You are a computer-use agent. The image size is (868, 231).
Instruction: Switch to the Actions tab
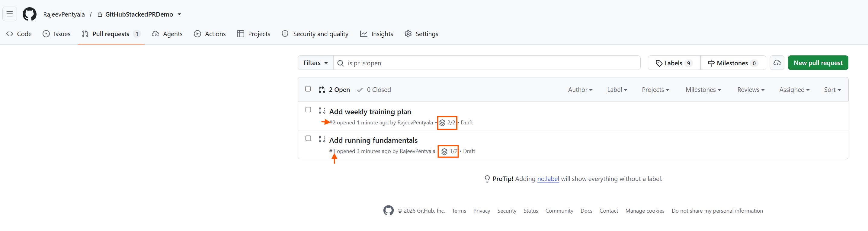click(210, 34)
